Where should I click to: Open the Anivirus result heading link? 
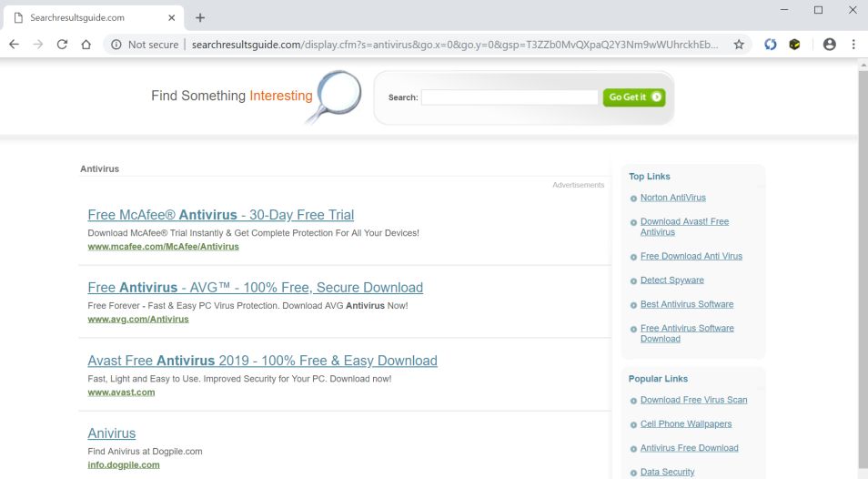(x=112, y=433)
